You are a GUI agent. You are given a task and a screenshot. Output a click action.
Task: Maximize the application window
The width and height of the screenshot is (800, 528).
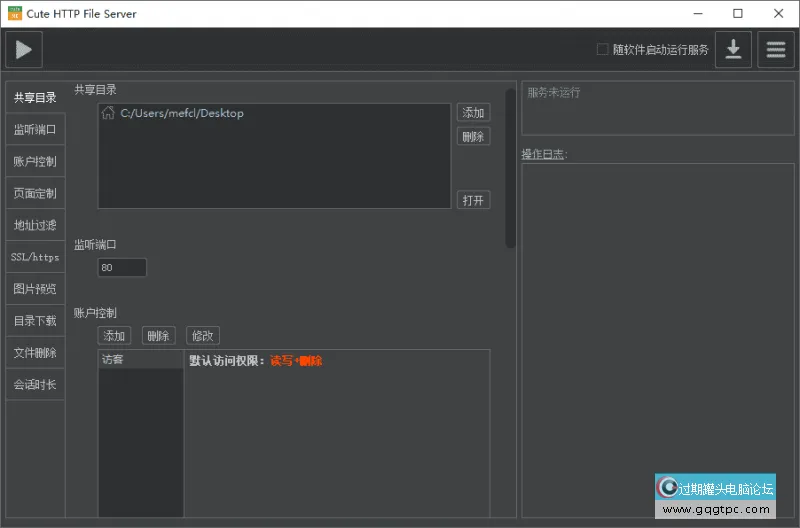(x=738, y=14)
